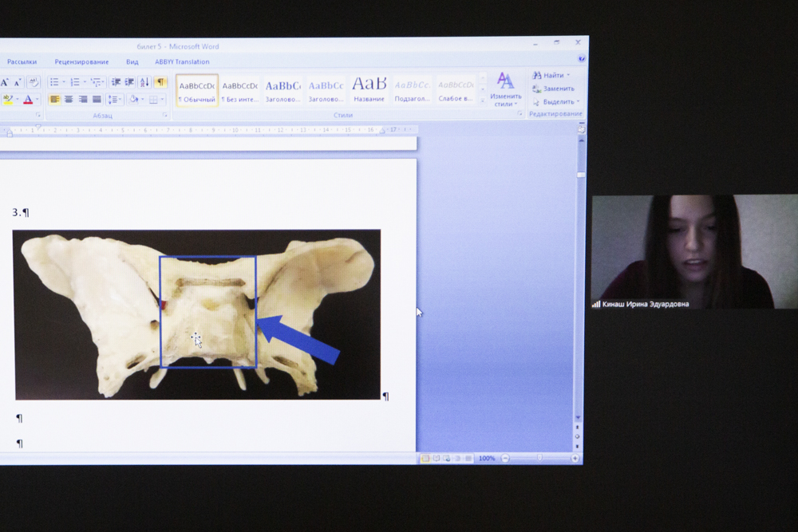The image size is (798, 532).
Task: Toggle the show paragraph marks (¶) button
Action: pyautogui.click(x=160, y=82)
